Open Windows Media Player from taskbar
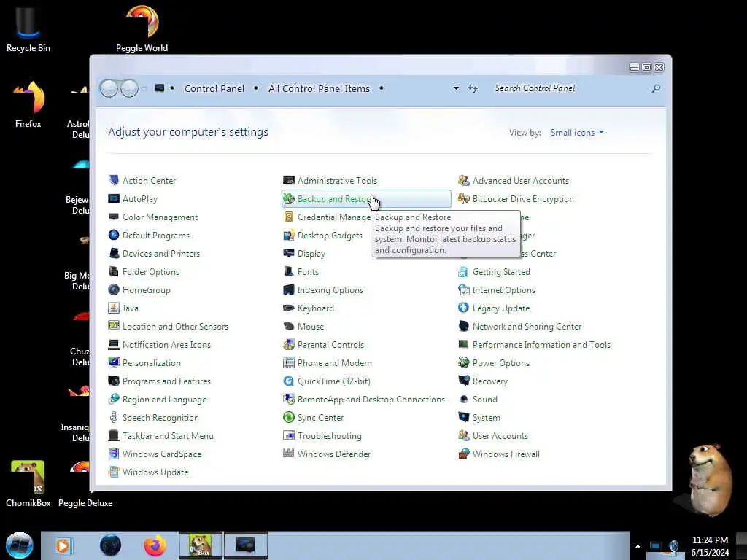 coord(63,545)
